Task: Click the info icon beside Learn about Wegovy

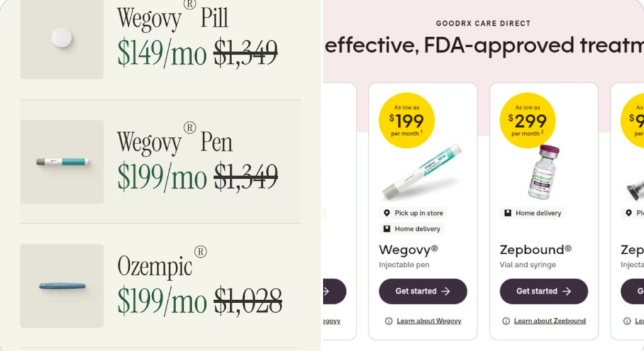Action: pyautogui.click(x=389, y=321)
